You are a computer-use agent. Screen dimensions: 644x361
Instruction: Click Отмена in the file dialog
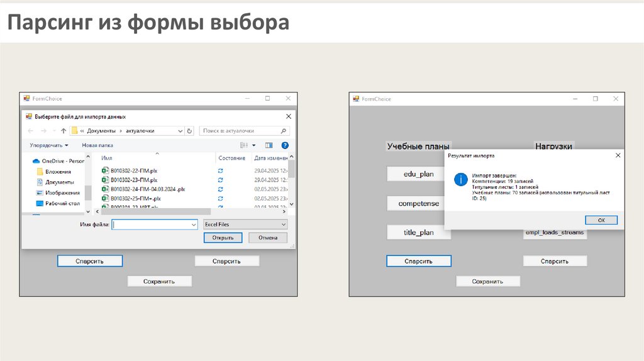[268, 238]
